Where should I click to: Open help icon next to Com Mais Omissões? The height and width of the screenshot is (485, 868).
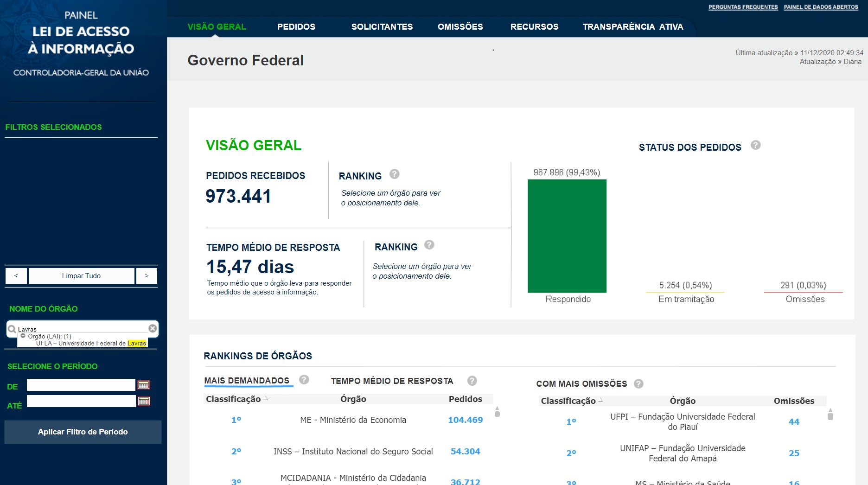(x=638, y=384)
